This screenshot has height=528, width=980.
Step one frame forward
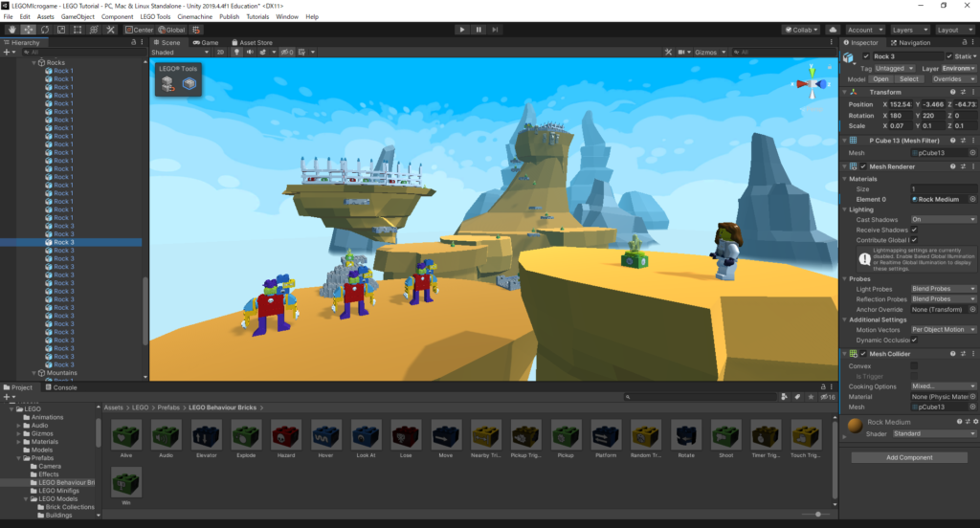(495, 30)
